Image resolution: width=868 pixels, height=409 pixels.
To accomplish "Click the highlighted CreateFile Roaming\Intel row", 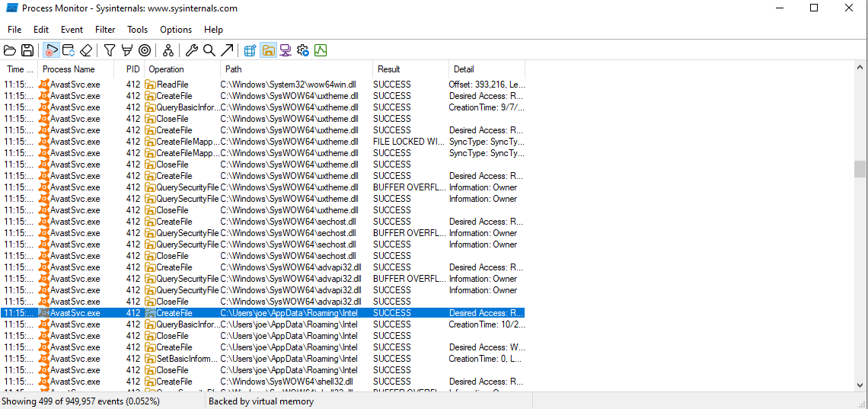I will [x=263, y=313].
